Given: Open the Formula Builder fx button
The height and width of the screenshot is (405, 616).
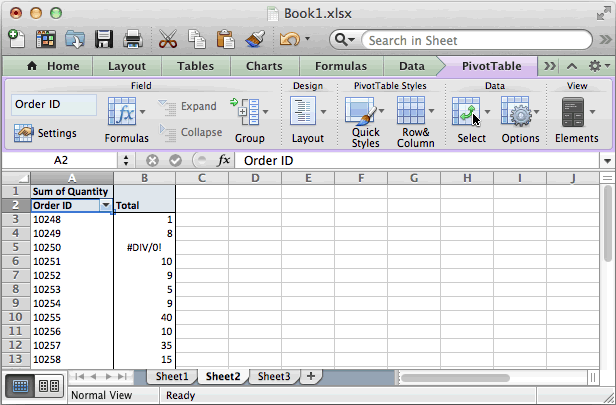Looking at the screenshot, I should [224, 160].
